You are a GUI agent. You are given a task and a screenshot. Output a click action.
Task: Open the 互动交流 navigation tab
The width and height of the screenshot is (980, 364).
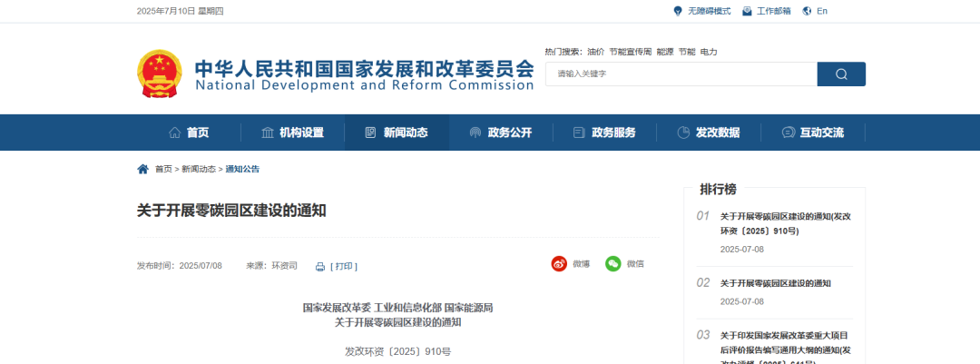(x=813, y=133)
